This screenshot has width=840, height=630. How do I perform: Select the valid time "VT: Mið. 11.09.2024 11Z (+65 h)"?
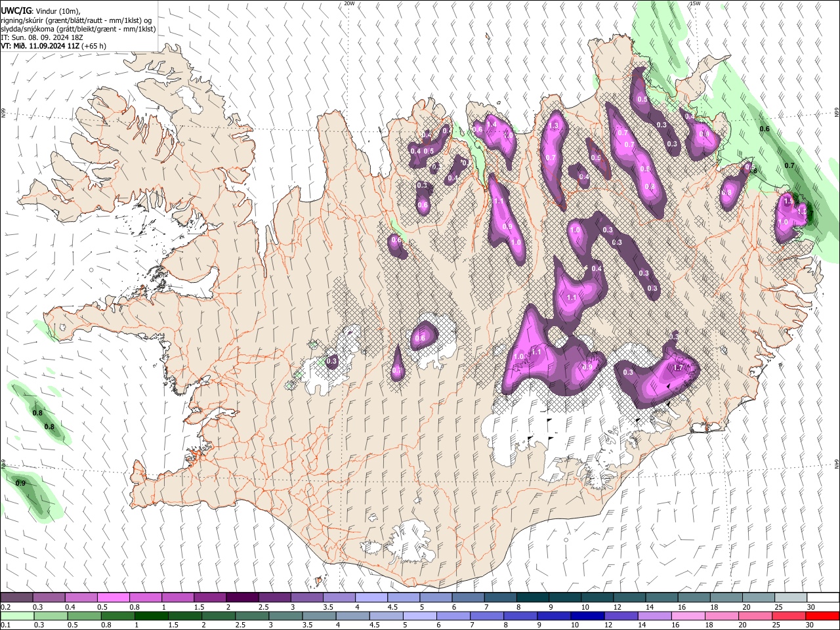[x=54, y=46]
